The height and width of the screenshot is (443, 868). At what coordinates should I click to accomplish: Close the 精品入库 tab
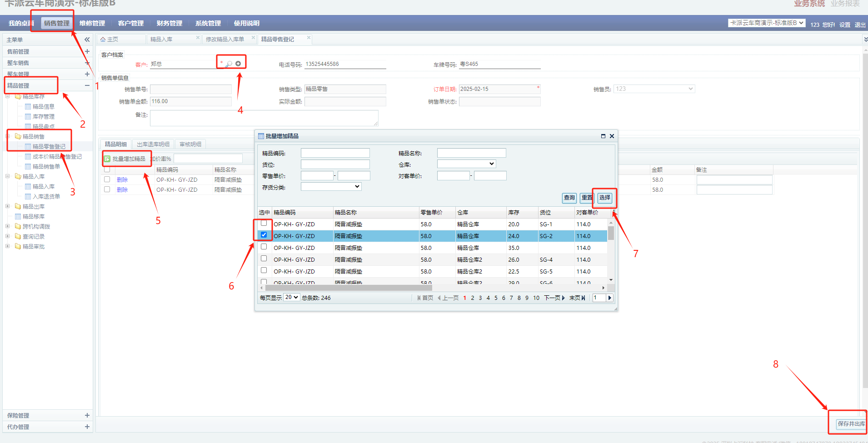198,38
